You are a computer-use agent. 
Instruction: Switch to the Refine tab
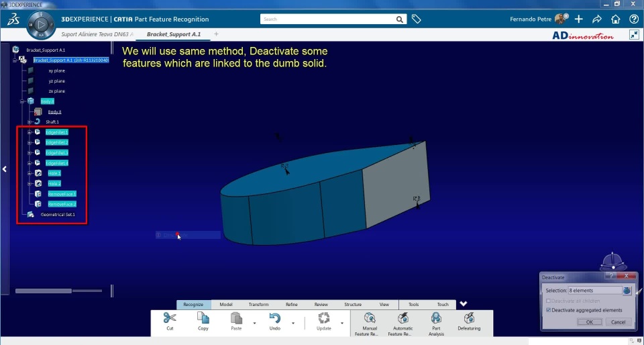(x=292, y=304)
